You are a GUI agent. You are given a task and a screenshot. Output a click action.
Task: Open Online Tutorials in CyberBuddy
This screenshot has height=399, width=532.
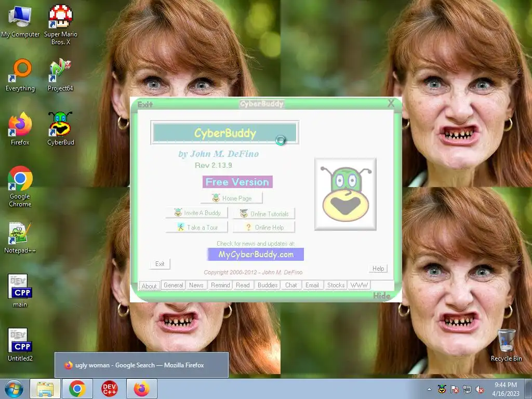pos(264,214)
